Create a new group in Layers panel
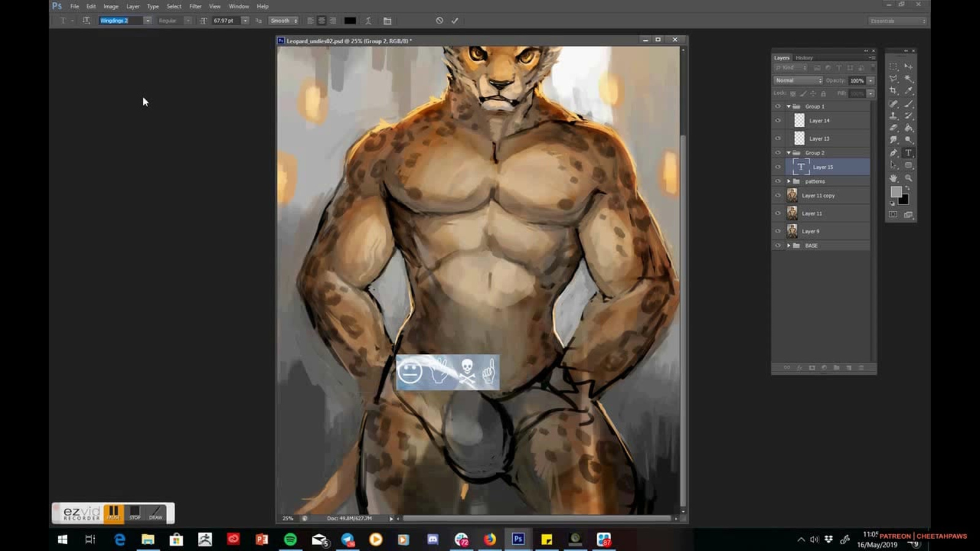 click(836, 368)
